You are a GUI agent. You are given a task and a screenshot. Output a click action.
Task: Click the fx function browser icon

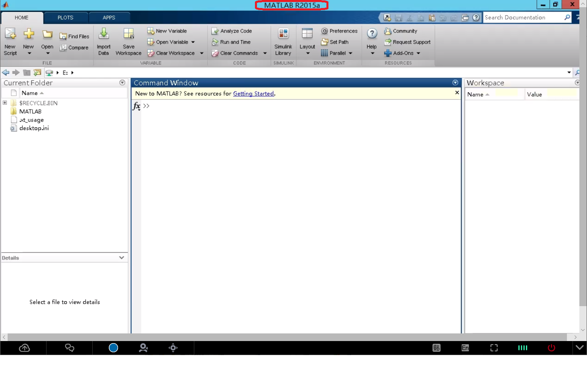(137, 106)
